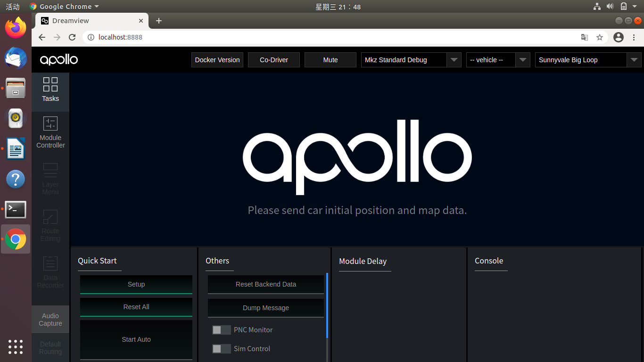Select Audio Capture in the sidebar
The image size is (644, 362).
50,319
